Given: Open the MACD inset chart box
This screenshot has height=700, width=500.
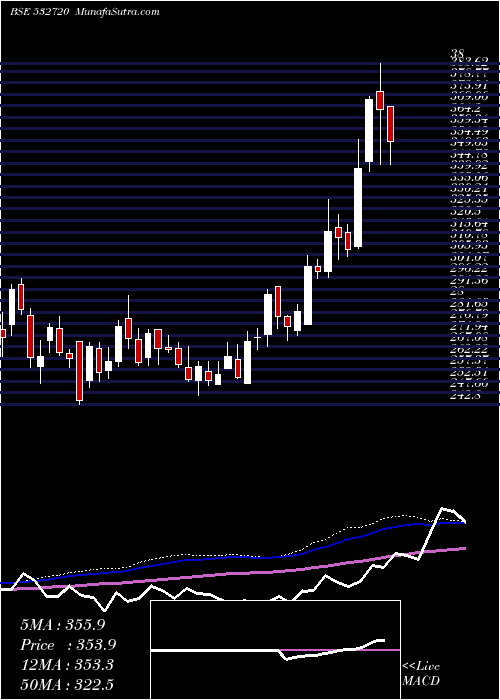Looking at the screenshot, I should pyautogui.click(x=275, y=650).
